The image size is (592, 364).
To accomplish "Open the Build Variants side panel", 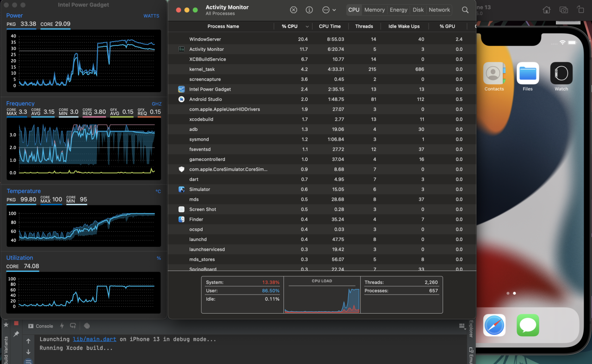I will (6, 350).
